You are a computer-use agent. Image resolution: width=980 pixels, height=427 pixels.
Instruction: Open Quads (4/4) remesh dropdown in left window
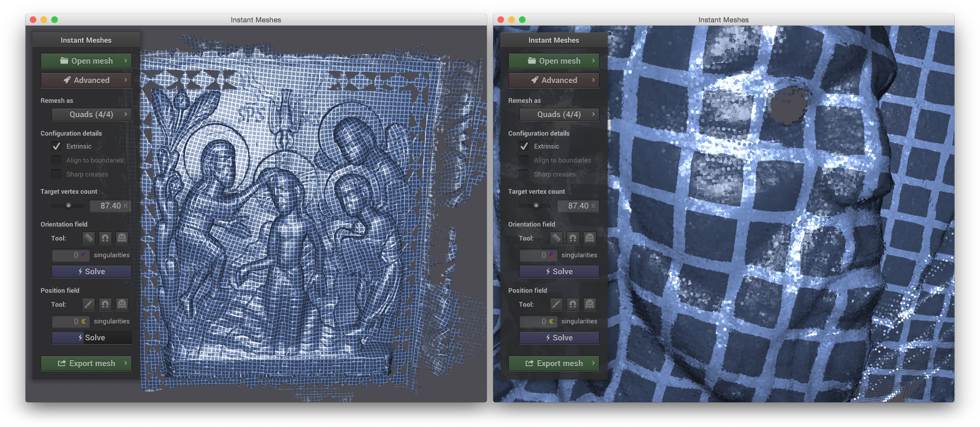[x=91, y=114]
